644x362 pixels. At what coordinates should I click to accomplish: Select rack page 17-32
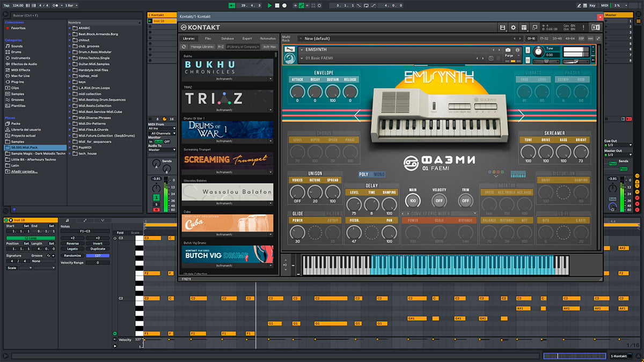(x=544, y=39)
